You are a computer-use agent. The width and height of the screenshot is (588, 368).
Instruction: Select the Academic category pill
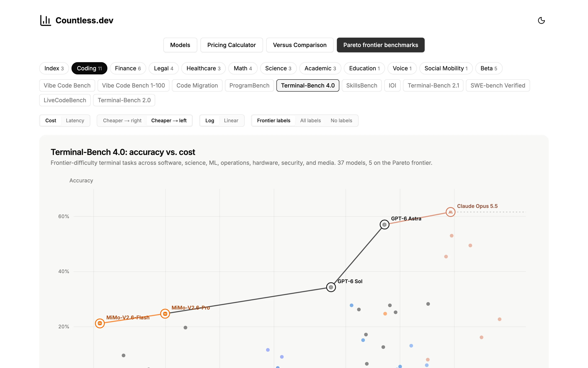(320, 68)
